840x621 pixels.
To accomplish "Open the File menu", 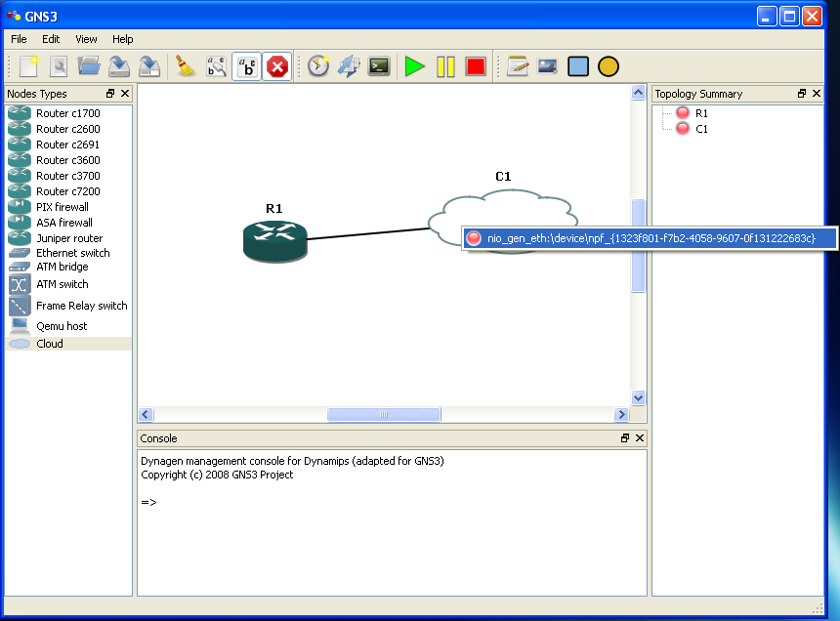I will (x=19, y=39).
